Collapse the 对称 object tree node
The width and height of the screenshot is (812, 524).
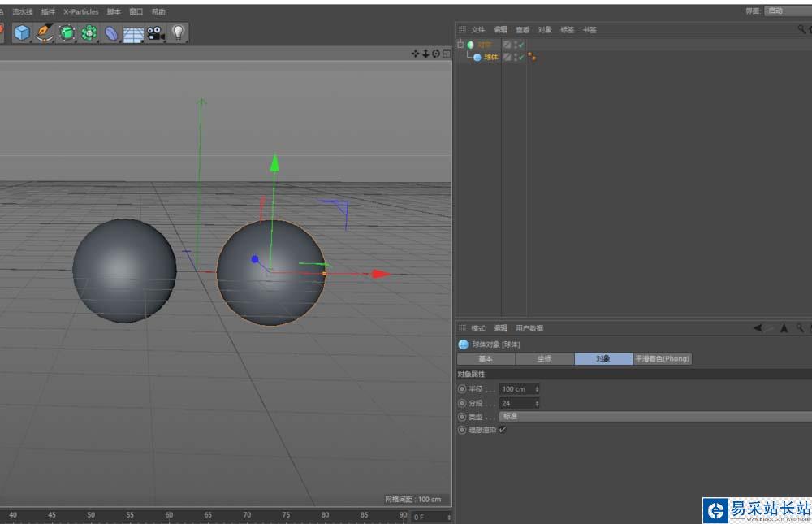click(460, 45)
